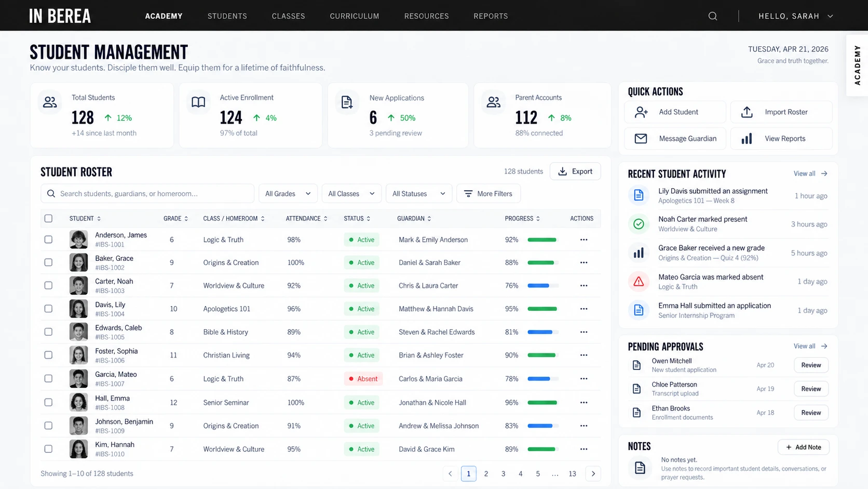This screenshot has width=868, height=489.
Task: Click the Export button
Action: click(575, 171)
